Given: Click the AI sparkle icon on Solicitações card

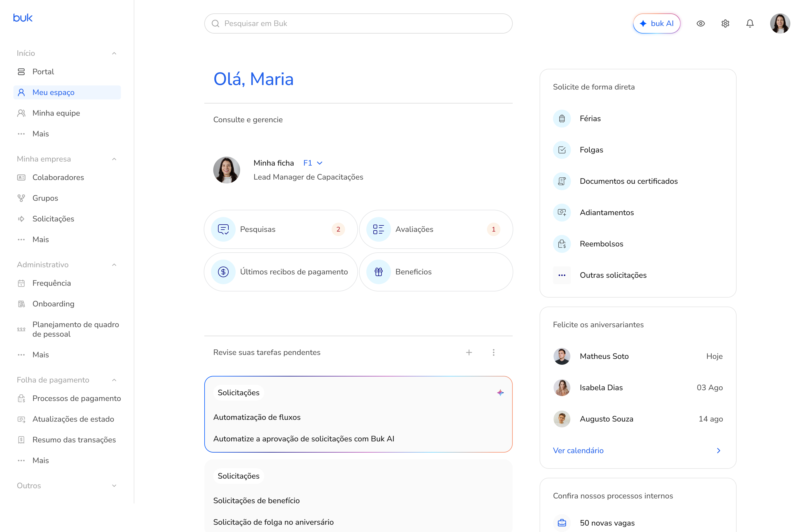Looking at the screenshot, I should (500, 392).
